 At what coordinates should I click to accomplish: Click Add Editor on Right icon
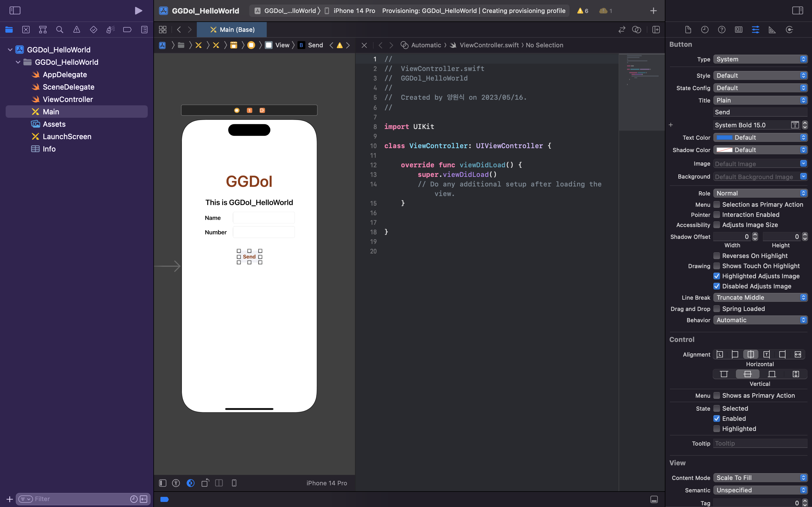coord(656,30)
